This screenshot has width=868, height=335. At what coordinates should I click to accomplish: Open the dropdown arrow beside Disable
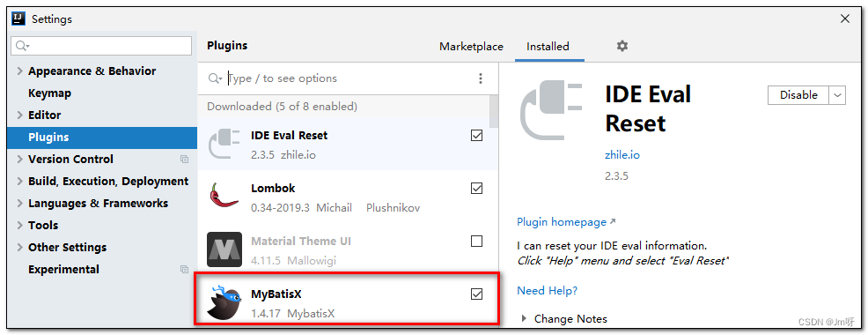837,95
